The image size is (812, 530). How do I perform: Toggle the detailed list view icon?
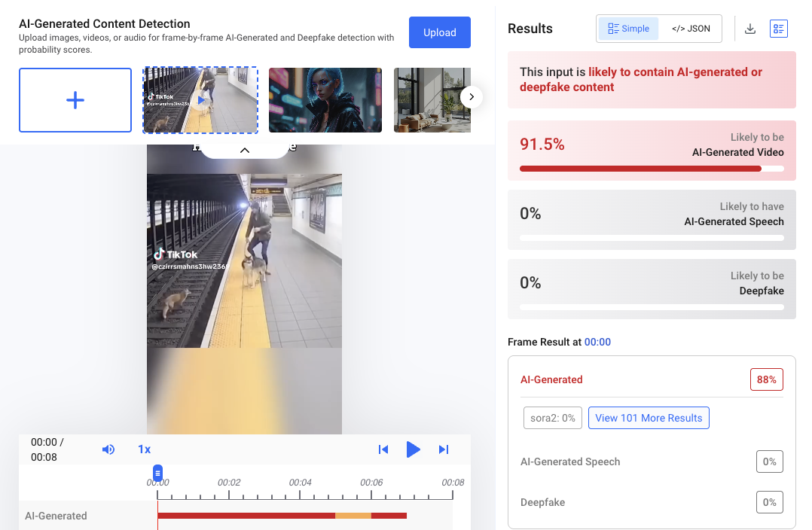(778, 29)
